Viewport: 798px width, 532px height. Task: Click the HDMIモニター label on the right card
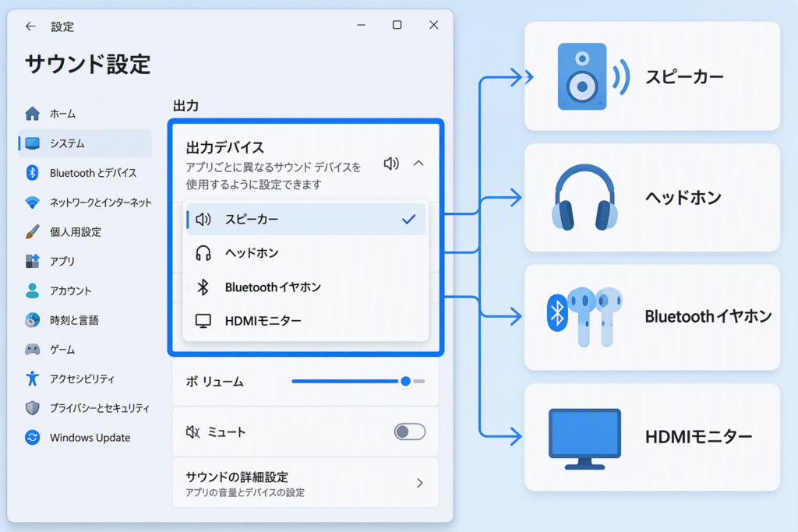[699, 436]
